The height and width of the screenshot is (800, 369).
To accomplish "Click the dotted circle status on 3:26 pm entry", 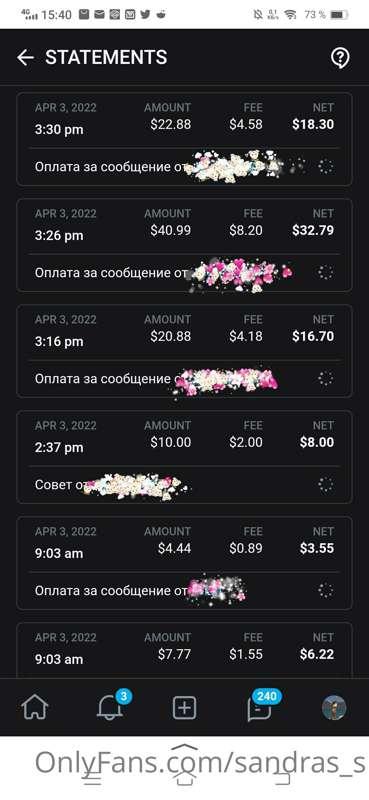I will pos(325,272).
